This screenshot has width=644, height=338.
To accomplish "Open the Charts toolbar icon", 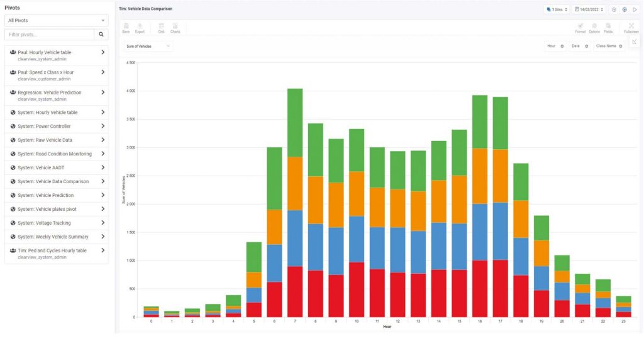I will coord(175,28).
